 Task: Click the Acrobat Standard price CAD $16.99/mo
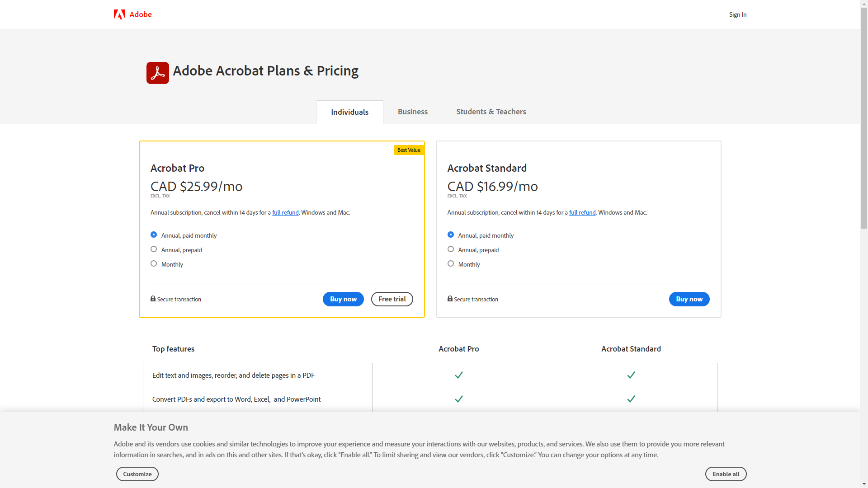[x=492, y=186]
